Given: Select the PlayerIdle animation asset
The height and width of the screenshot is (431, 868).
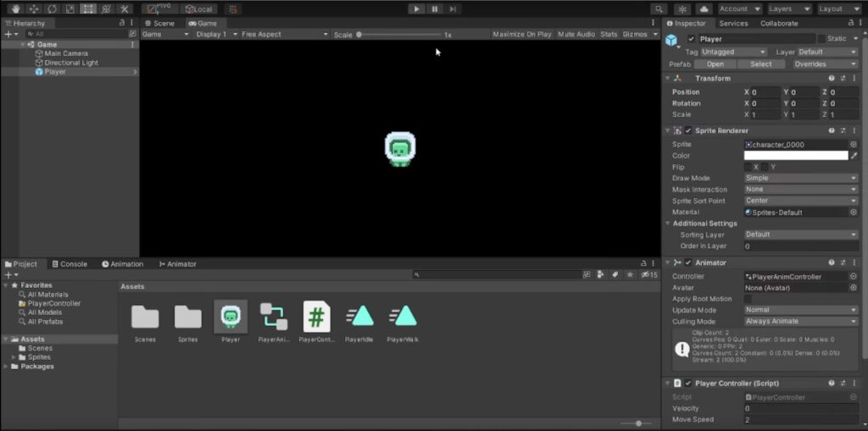Looking at the screenshot, I should (359, 322).
